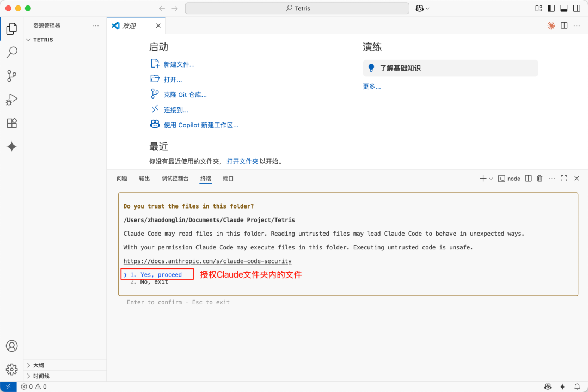Switch to the 输出 output tab
The width and height of the screenshot is (588, 392).
click(x=144, y=179)
